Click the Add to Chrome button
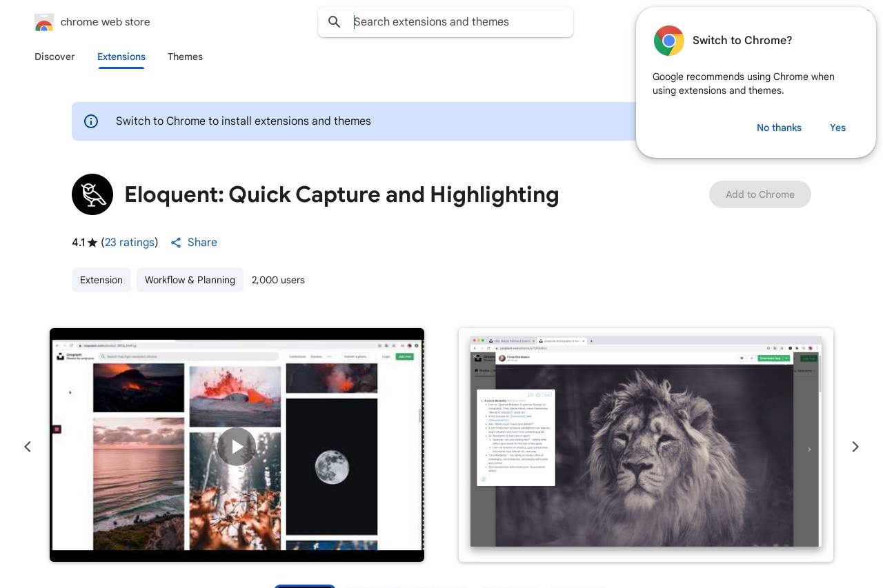The height and width of the screenshot is (588, 883). click(760, 194)
